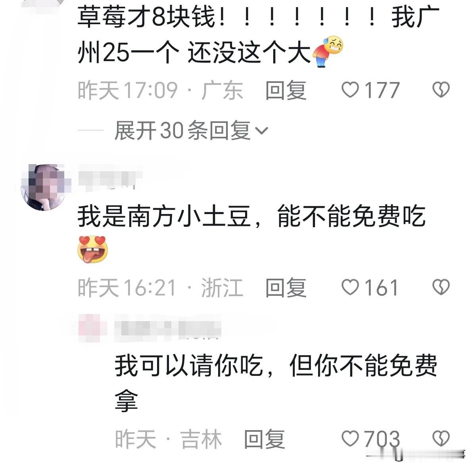This screenshot has height=471, width=476.
Task: Tap broken heart on the 浙江 comment
Action: (440, 287)
